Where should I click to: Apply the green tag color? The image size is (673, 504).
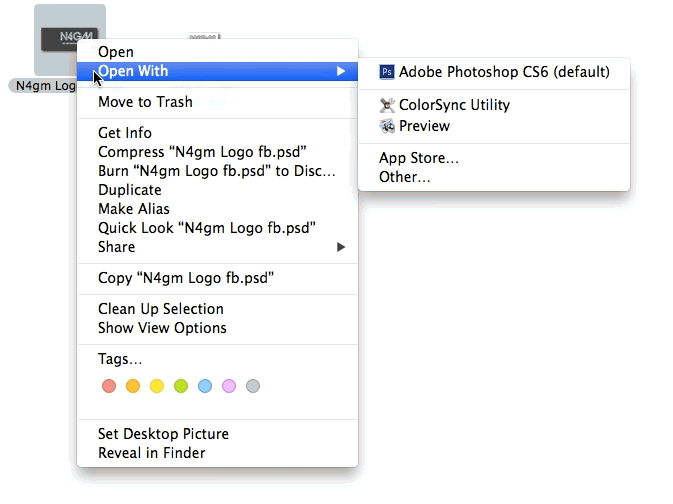click(x=181, y=386)
